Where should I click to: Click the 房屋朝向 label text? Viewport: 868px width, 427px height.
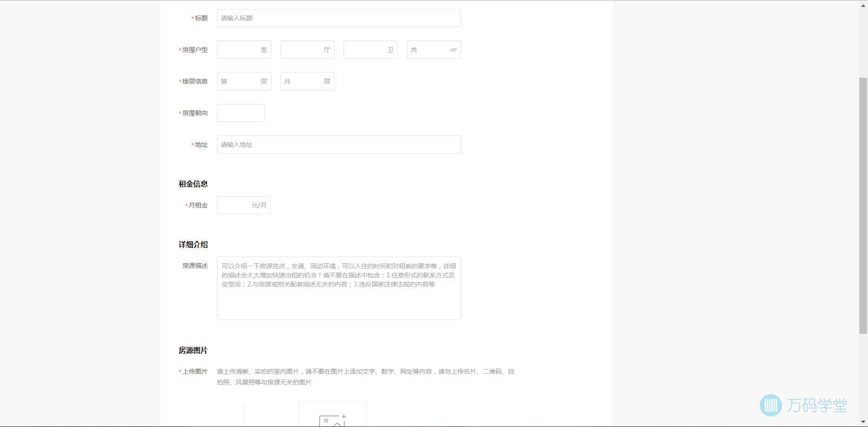[x=195, y=113]
